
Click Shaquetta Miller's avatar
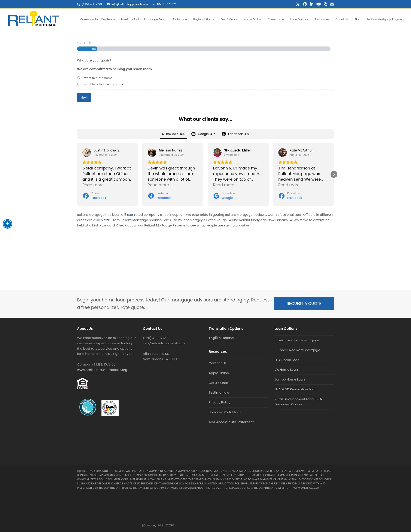click(x=217, y=153)
